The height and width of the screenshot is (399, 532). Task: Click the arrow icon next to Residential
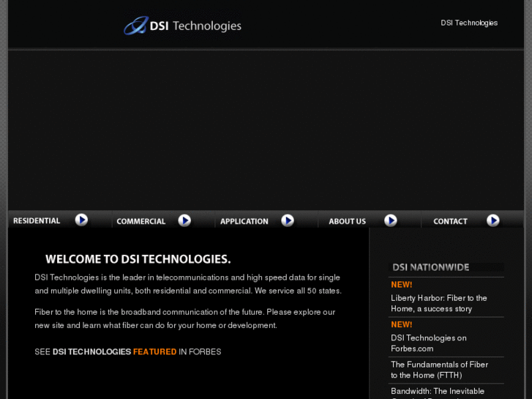tap(81, 220)
